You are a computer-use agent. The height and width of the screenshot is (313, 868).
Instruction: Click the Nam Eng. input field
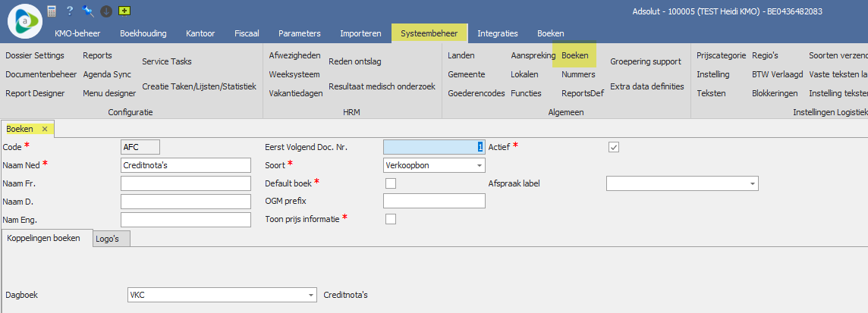click(x=186, y=220)
